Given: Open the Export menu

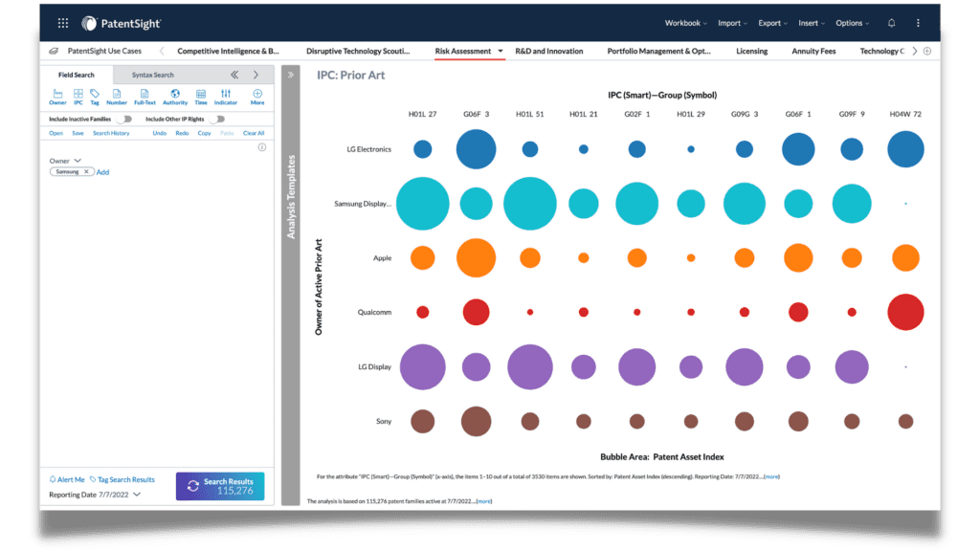Looking at the screenshot, I should 771,23.
